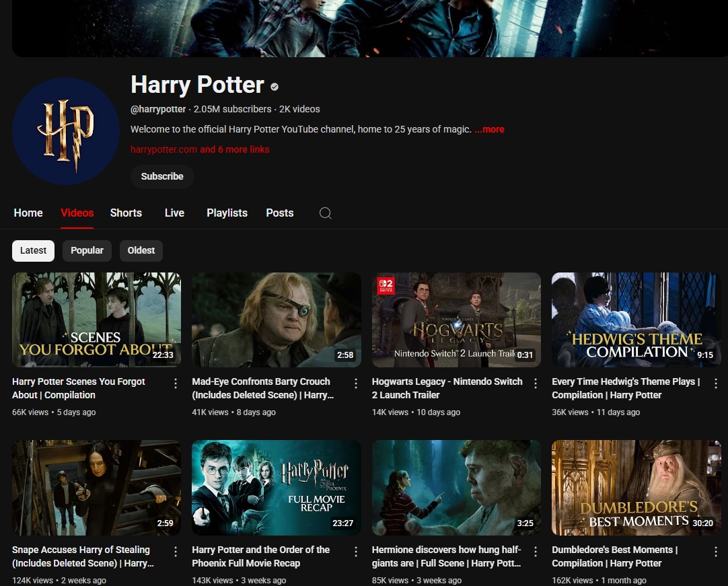The height and width of the screenshot is (586, 728).
Task: Switch to the Posts tab
Action: pos(279,213)
